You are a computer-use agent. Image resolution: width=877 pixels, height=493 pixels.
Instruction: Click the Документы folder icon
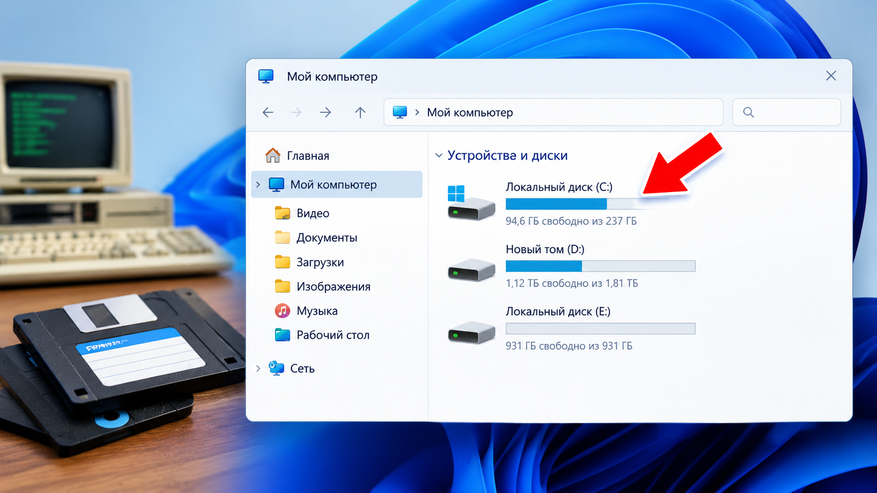tap(282, 237)
